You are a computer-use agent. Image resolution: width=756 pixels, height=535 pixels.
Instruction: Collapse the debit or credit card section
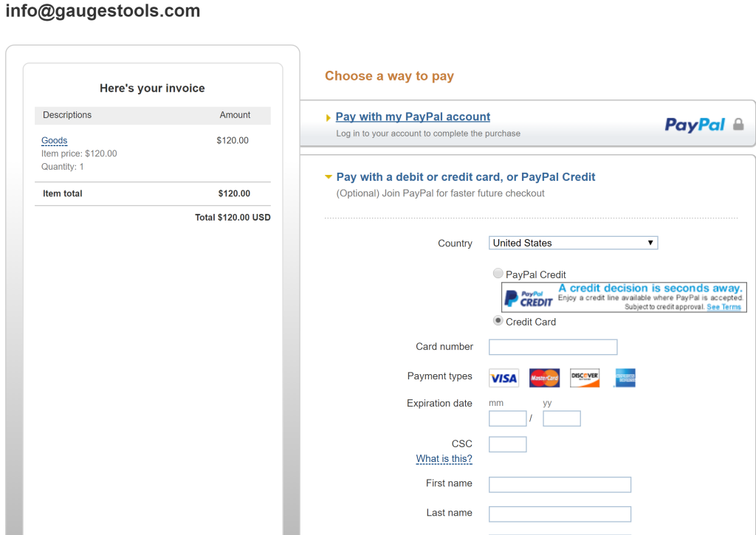465,177
